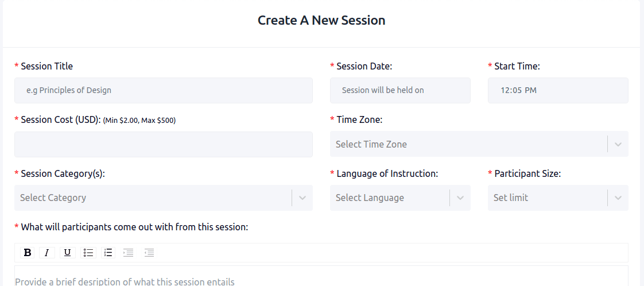Screen dimensions: 644x286
Task: Click the Participant Size chevron arrow
Action: click(x=618, y=198)
